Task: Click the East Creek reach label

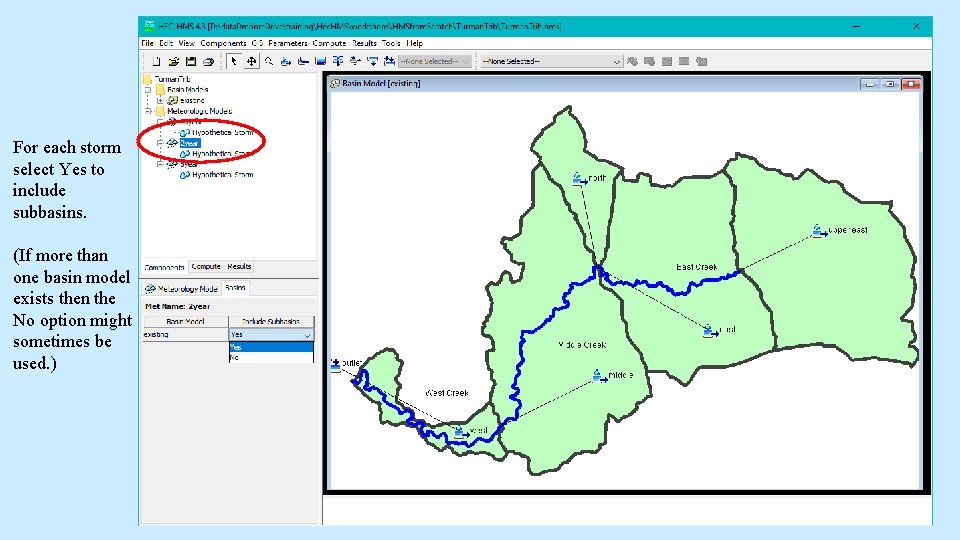Action: tap(697, 267)
